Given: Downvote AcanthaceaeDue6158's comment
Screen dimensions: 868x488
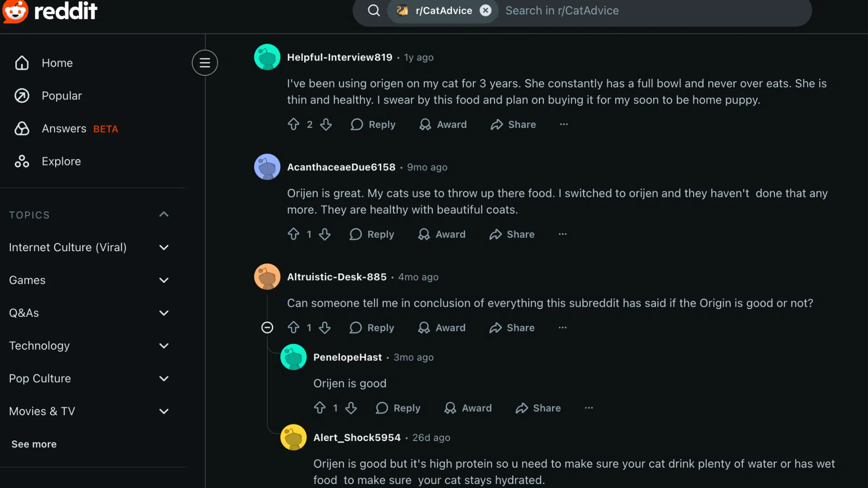Looking at the screenshot, I should [325, 234].
